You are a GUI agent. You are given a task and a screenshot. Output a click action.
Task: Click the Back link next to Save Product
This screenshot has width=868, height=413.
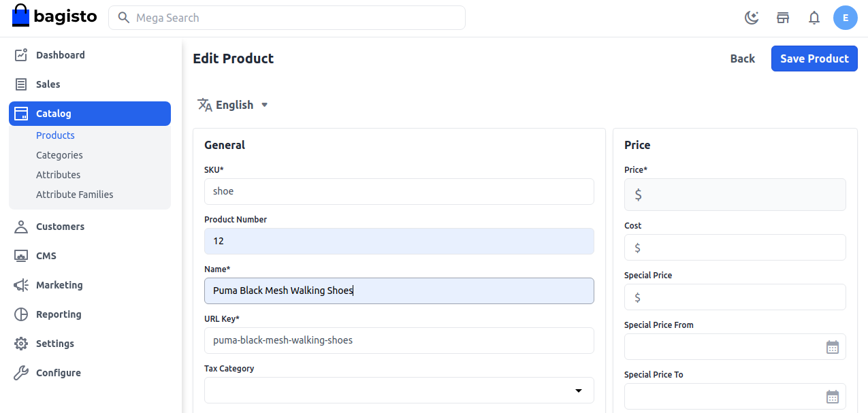(x=741, y=59)
